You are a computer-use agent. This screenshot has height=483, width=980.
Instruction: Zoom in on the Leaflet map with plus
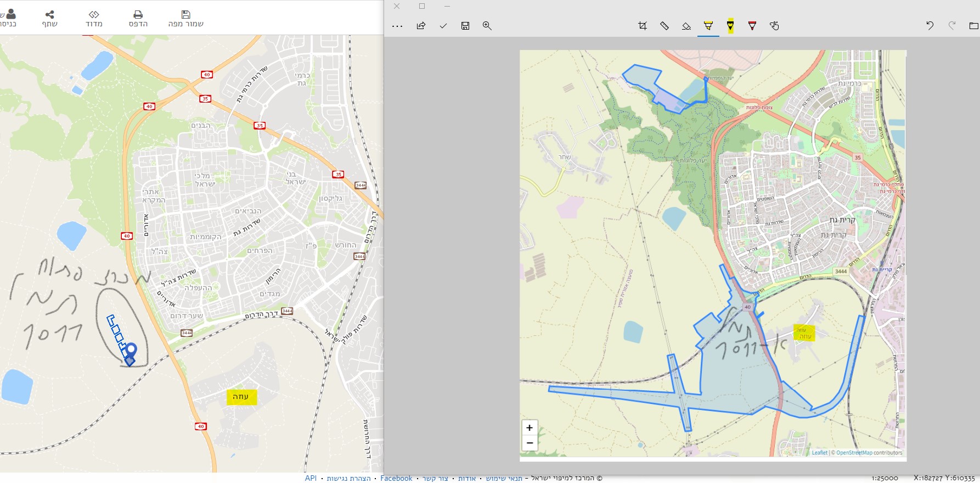[x=530, y=428]
